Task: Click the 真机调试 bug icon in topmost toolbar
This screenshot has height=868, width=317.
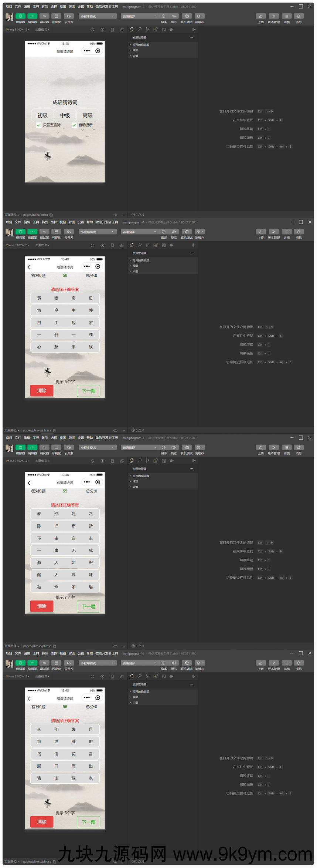Action: click(187, 16)
